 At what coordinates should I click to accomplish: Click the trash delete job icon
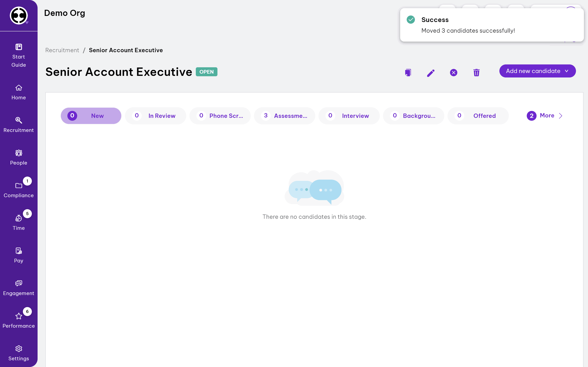[476, 72]
